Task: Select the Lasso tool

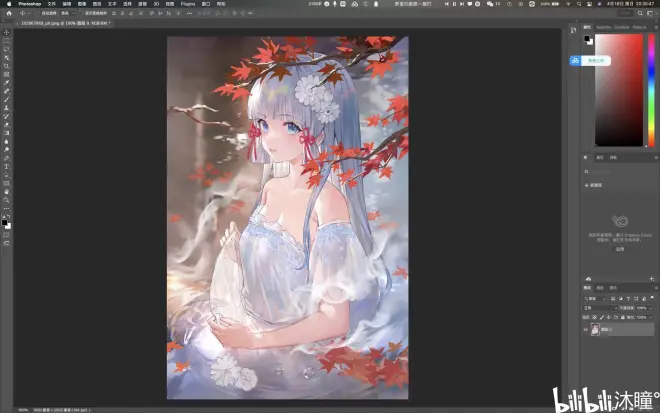Action: click(x=6, y=49)
